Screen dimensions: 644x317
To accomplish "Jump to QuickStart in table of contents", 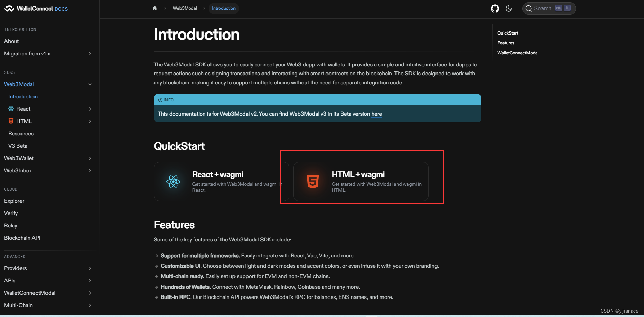I will (508, 33).
